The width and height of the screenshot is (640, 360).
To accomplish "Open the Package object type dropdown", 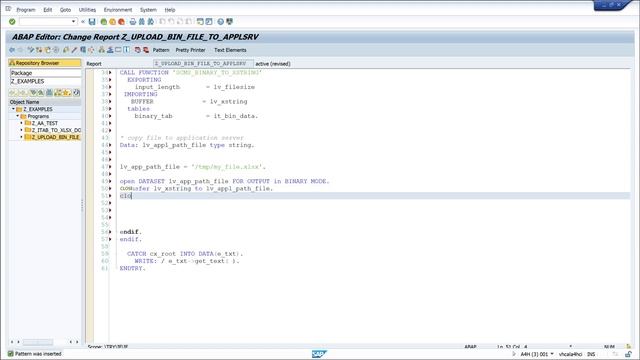I will 46,73.
